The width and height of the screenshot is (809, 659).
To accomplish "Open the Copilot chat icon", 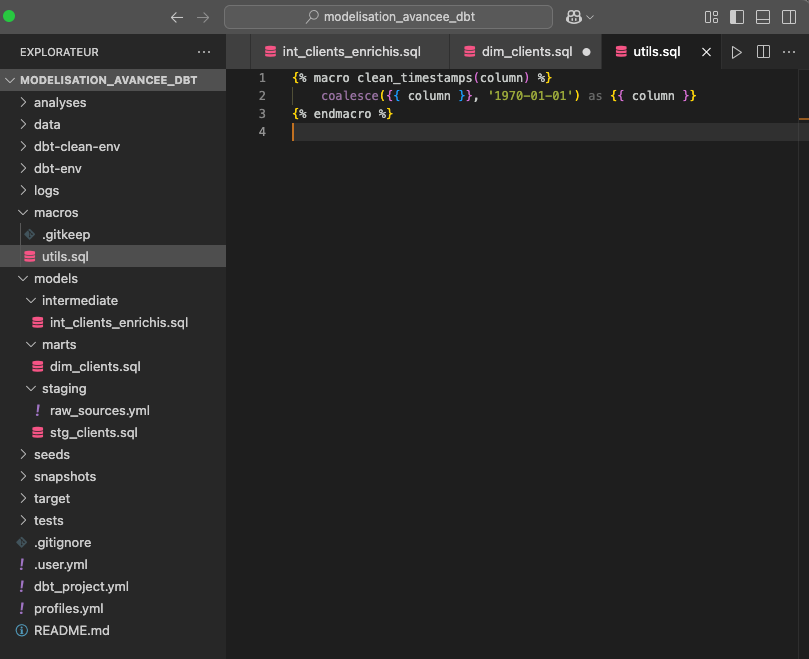I will [x=574, y=17].
